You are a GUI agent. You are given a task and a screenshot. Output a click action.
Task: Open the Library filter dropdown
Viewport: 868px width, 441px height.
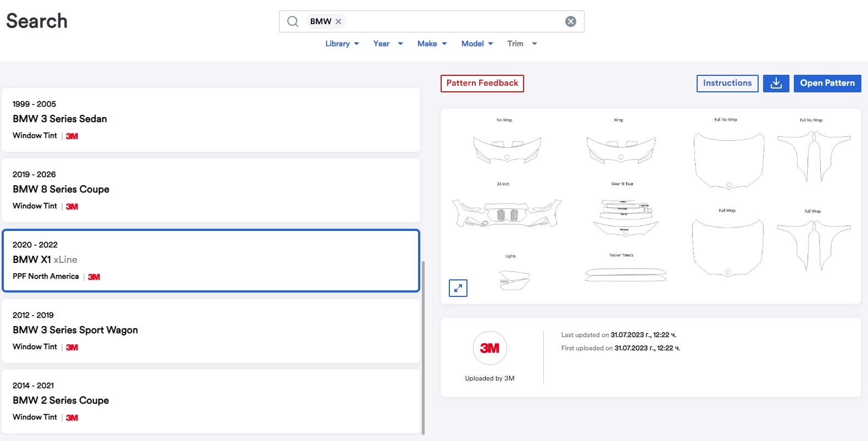tap(342, 44)
